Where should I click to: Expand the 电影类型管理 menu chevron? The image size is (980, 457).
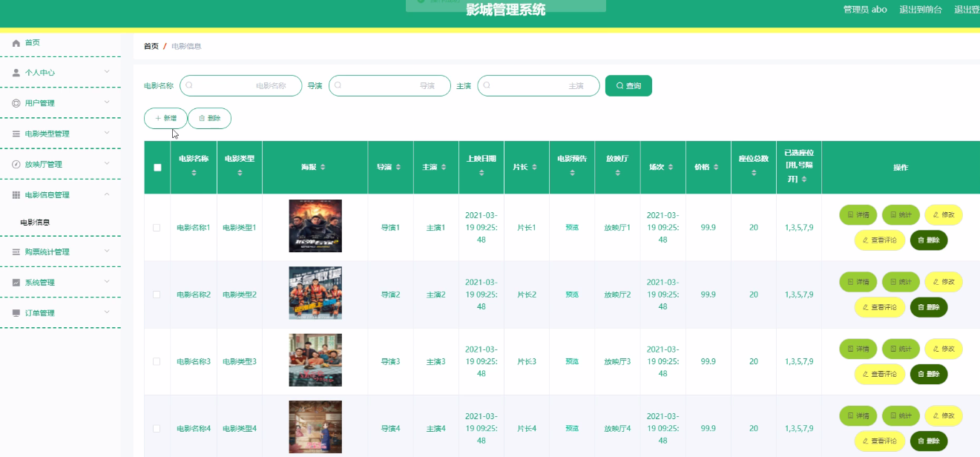(107, 134)
